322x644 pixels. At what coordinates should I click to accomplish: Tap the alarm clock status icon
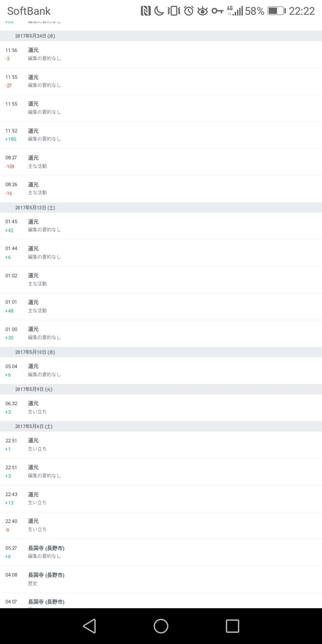click(x=189, y=11)
